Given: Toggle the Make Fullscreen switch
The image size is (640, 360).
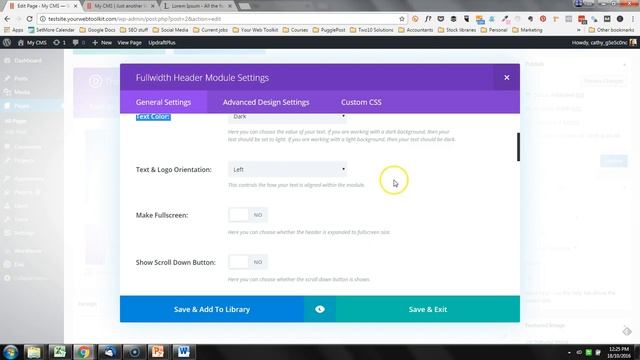Looking at the screenshot, I should (248, 215).
